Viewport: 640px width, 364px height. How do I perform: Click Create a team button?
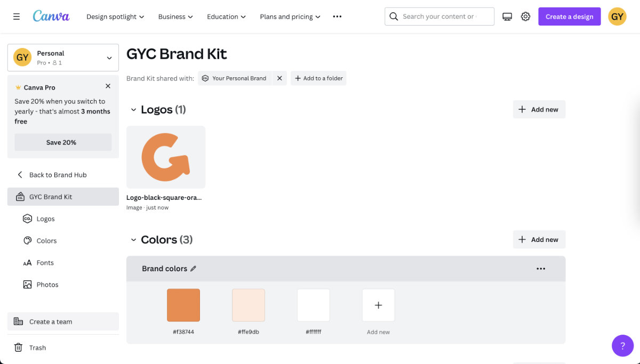tap(63, 321)
